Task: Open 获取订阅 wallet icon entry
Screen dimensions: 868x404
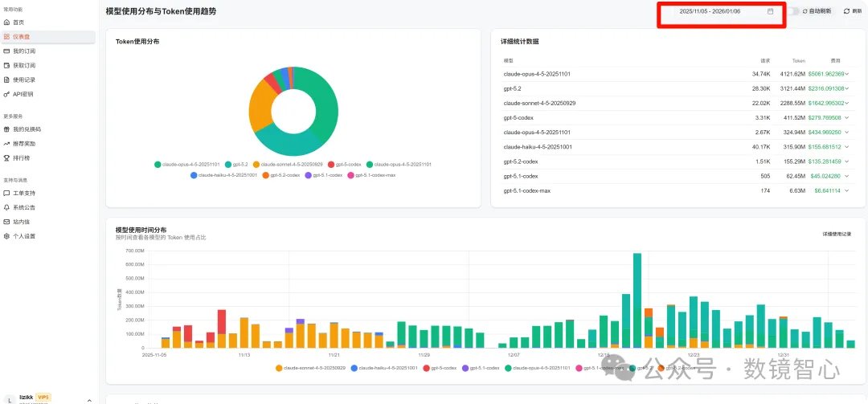Action: tap(6, 65)
